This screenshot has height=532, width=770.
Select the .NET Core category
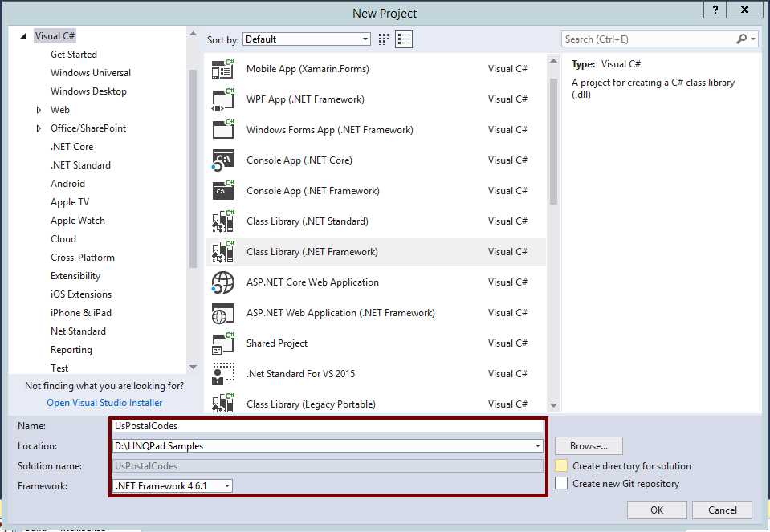click(71, 147)
